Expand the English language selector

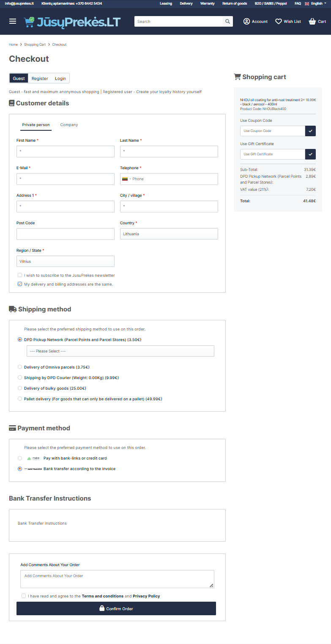pos(315,3)
